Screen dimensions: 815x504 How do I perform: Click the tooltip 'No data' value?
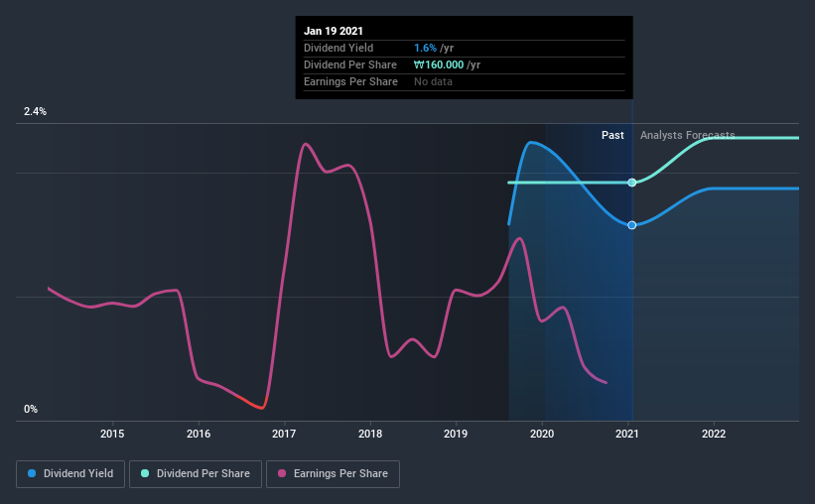coord(433,81)
